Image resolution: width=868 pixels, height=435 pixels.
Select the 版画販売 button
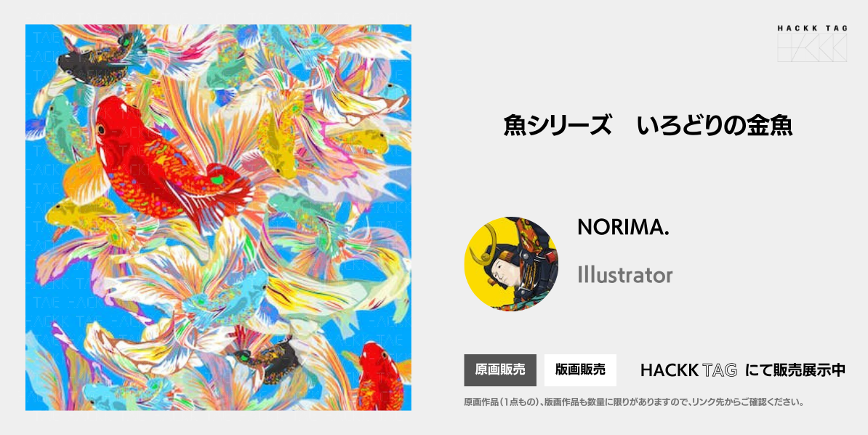tap(580, 370)
